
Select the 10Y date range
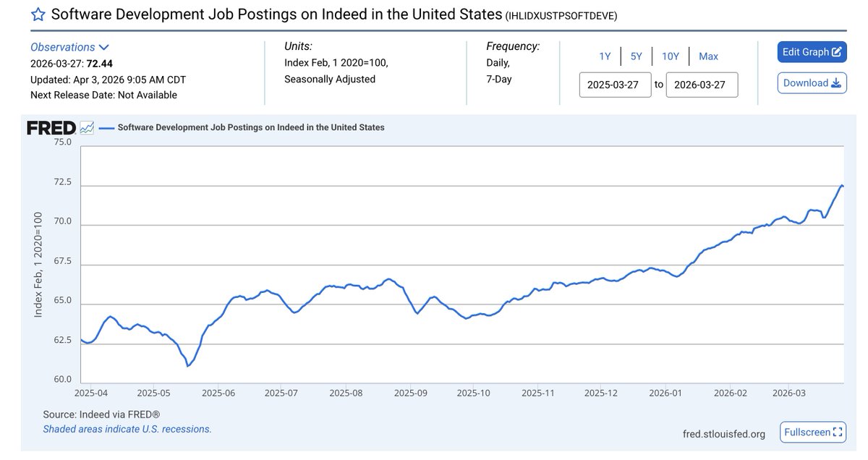pos(671,56)
